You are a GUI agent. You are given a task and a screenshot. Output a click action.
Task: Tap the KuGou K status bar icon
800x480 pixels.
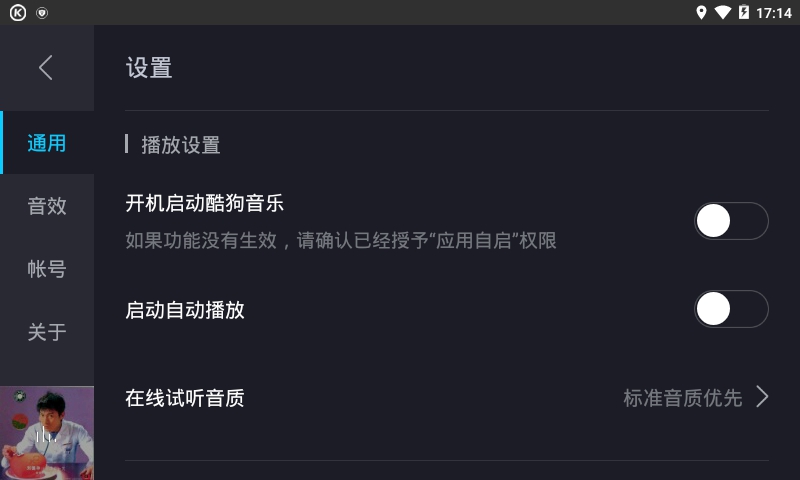click(17, 13)
